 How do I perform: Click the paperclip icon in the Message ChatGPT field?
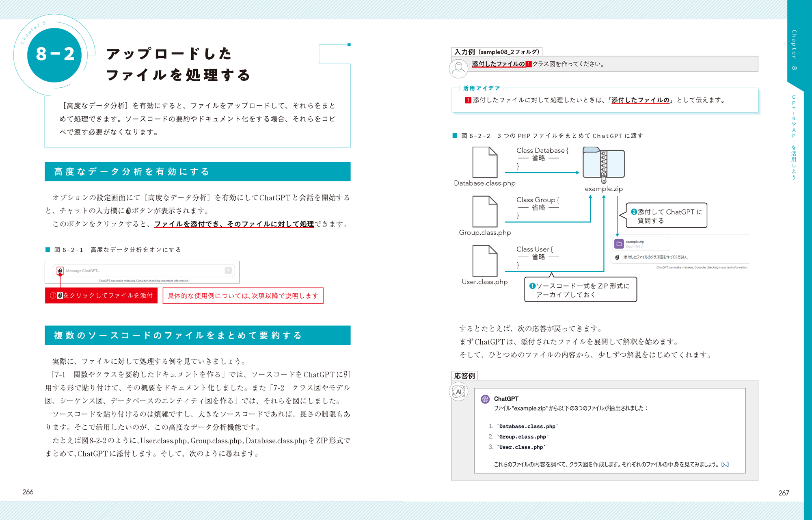click(x=60, y=270)
